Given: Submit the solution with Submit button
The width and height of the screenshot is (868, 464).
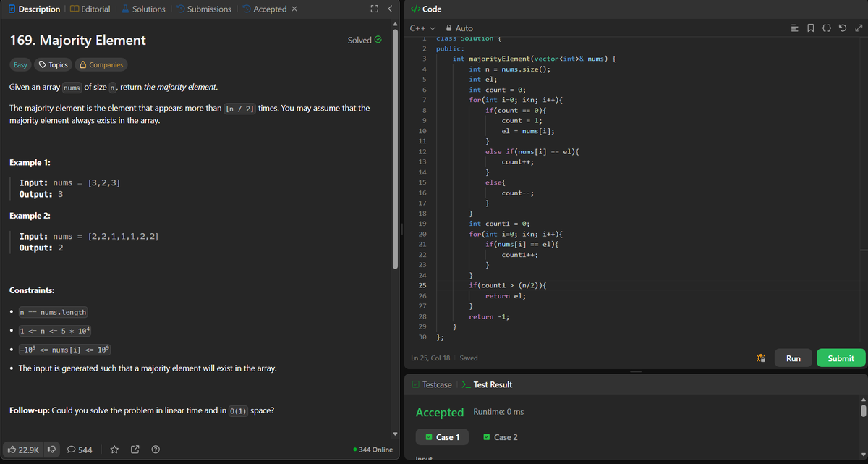Looking at the screenshot, I should [841, 358].
